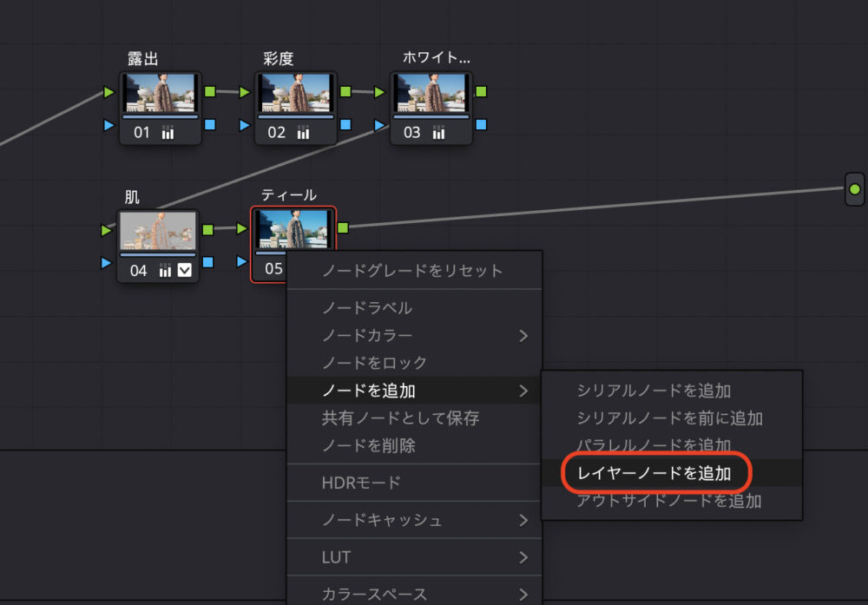Click the checkmark icon on node 04
The image size is (868, 605).
coord(185,271)
